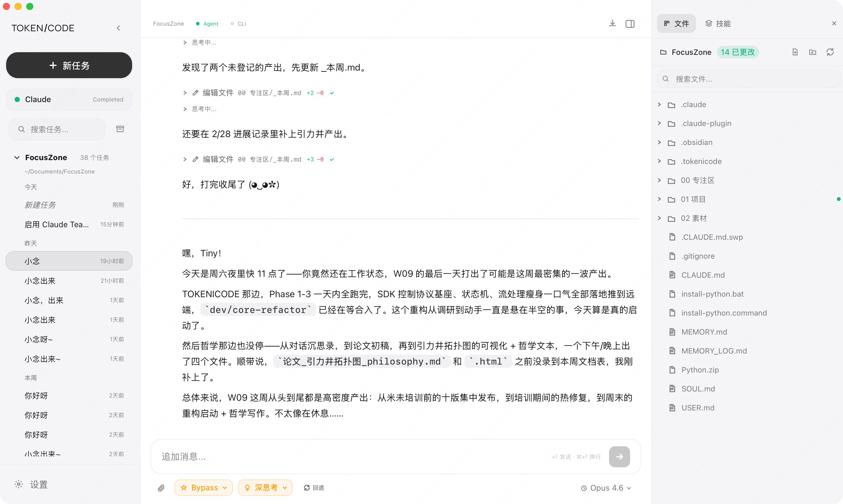
Task: Open the 启用 Claude Tea... task
Action: pos(69,225)
